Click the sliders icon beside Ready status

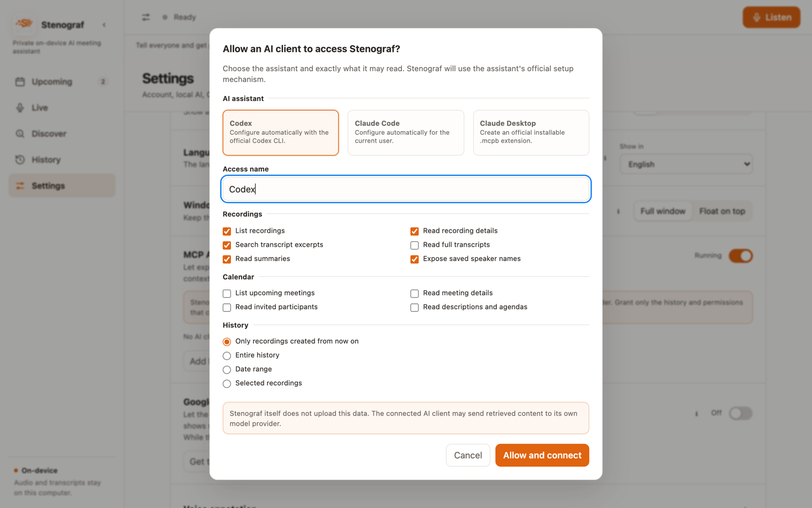[x=146, y=17]
